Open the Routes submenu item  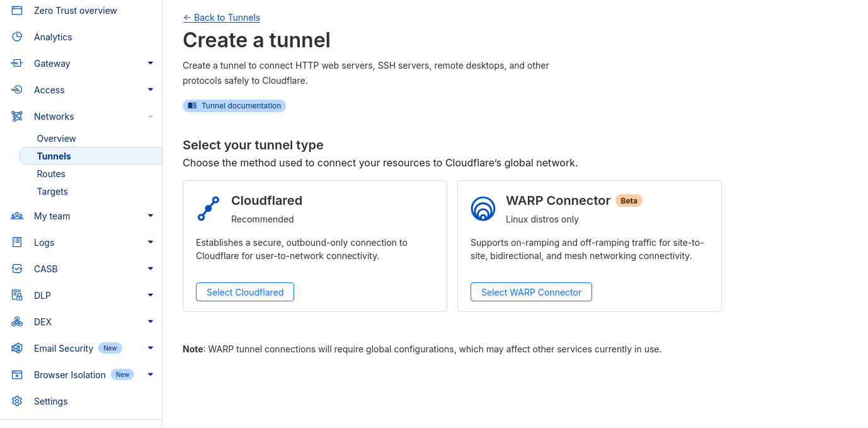tap(51, 174)
